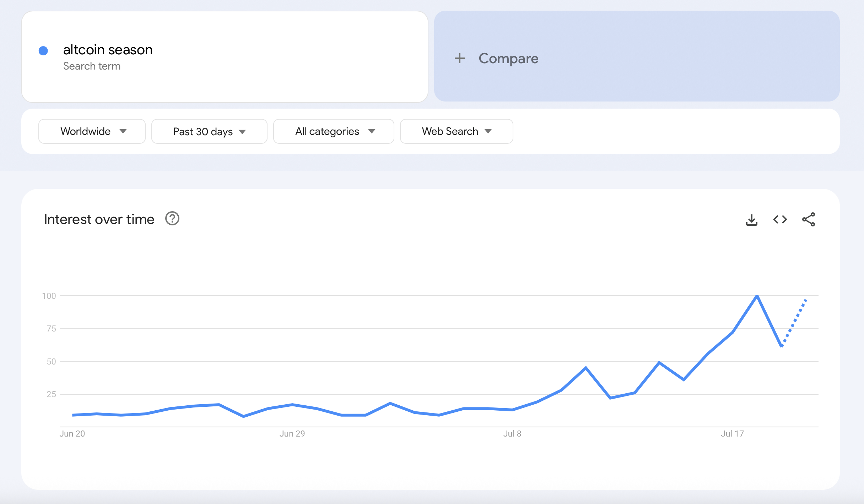Click the plus icon beside Compare
The width and height of the screenshot is (864, 504).
tap(459, 58)
